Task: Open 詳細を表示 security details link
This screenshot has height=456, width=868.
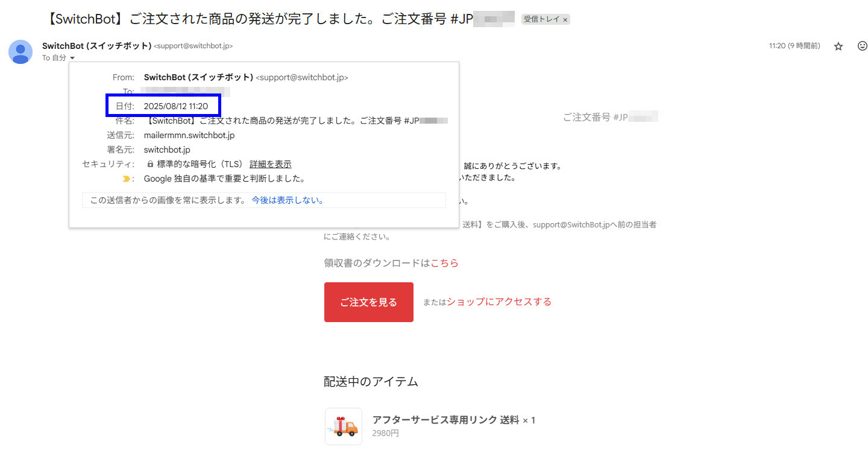Action: [x=271, y=164]
